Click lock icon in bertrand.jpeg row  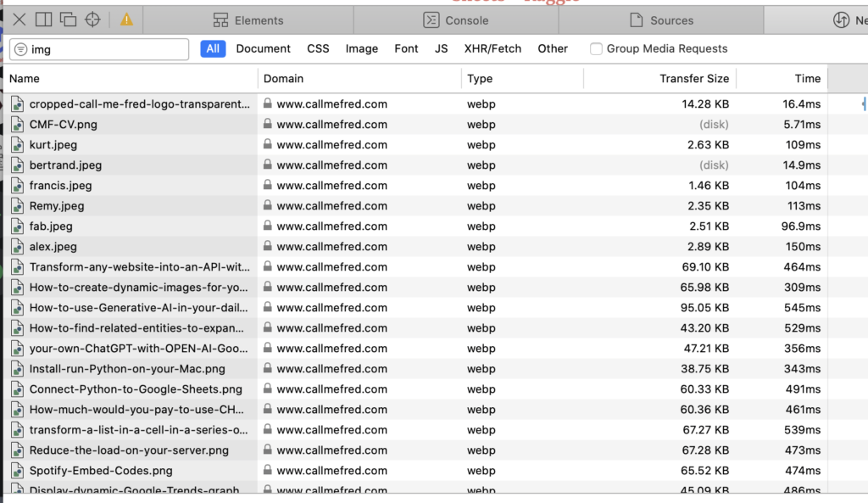267,165
